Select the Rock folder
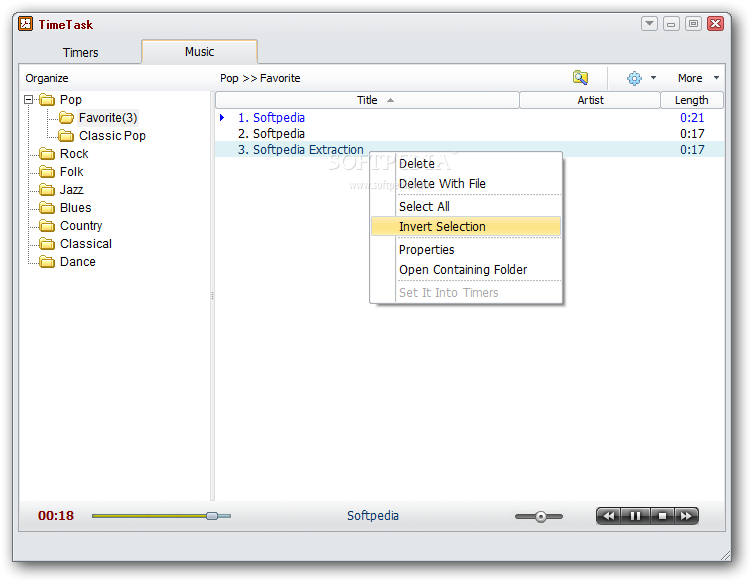This screenshot has height=582, width=752. (74, 154)
